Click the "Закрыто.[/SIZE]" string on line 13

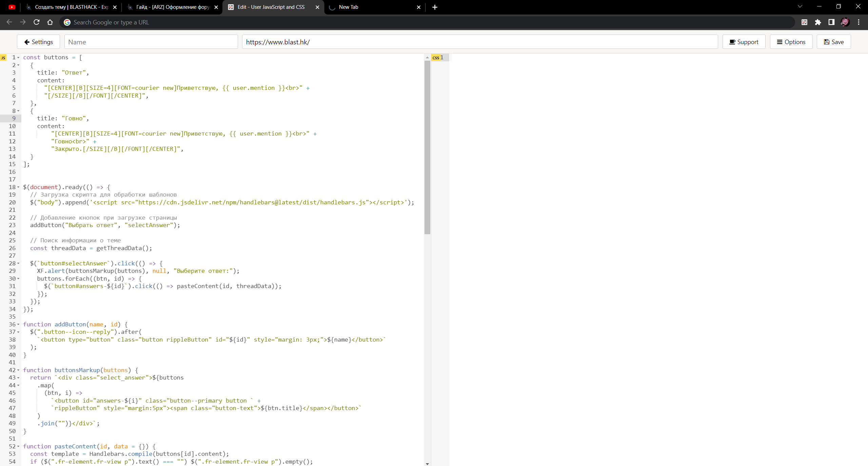click(x=116, y=149)
